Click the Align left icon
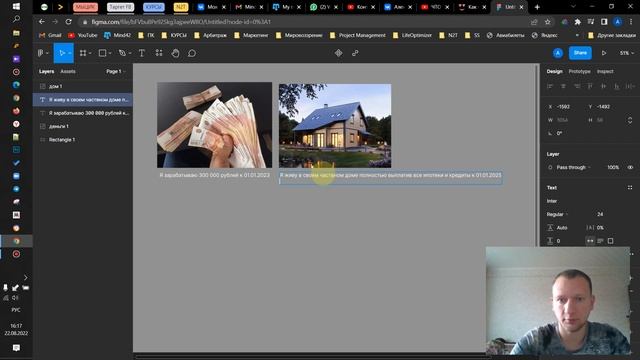Viewport: 640px width, 360px height. pyautogui.click(x=550, y=86)
